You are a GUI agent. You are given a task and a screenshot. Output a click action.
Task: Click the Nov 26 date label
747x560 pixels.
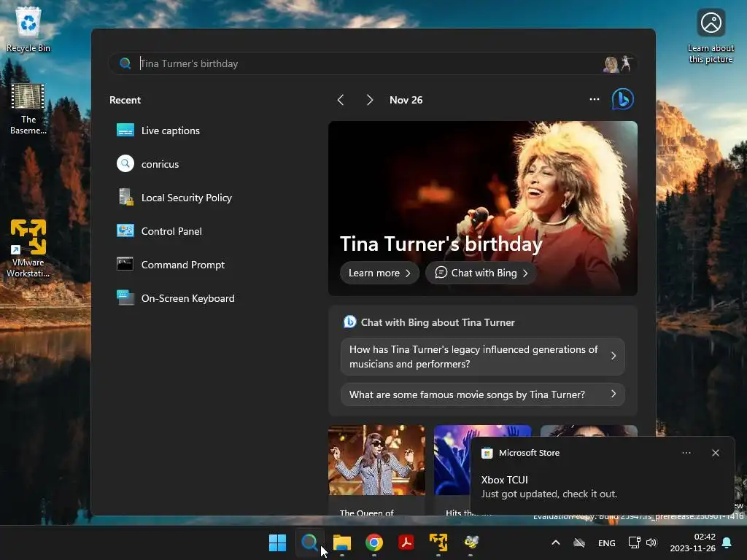[x=406, y=100]
